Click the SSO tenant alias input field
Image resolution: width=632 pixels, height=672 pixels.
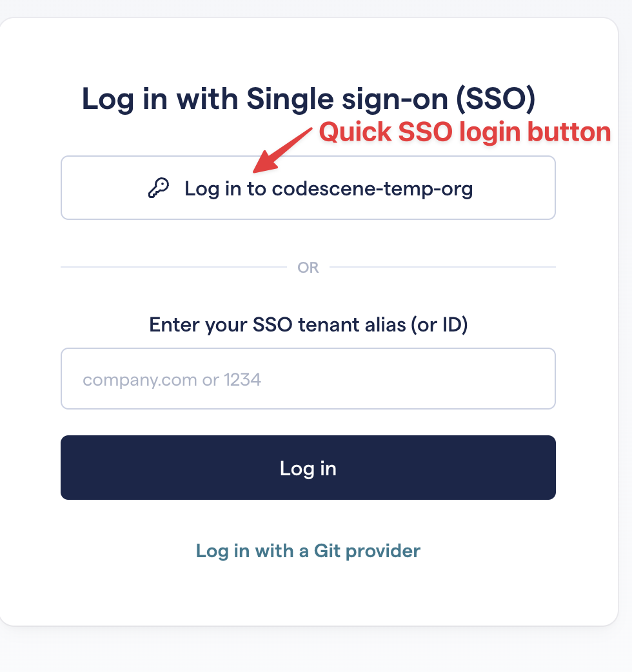coord(308,379)
